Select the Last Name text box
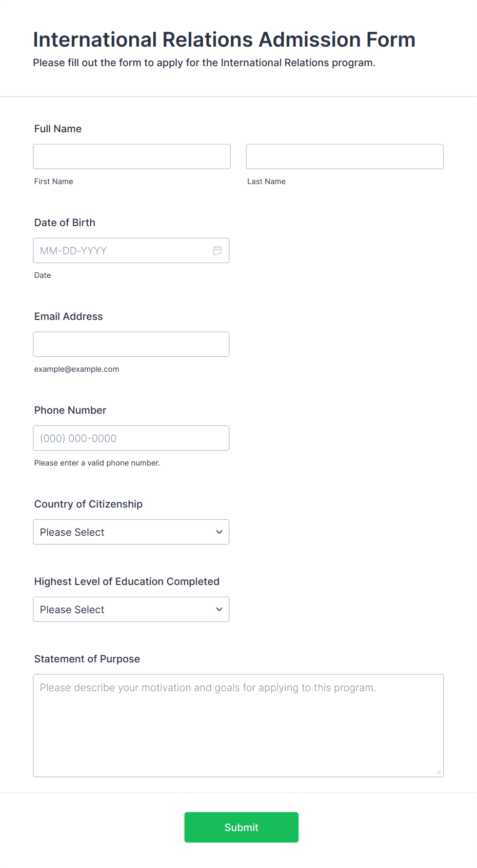The image size is (477, 868). tap(345, 157)
